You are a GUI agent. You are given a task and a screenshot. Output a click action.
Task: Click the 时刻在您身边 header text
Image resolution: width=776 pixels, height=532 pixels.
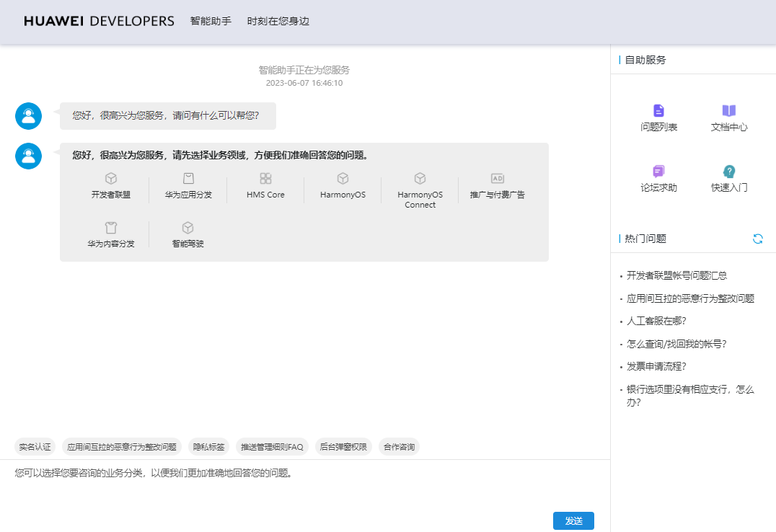coord(278,22)
